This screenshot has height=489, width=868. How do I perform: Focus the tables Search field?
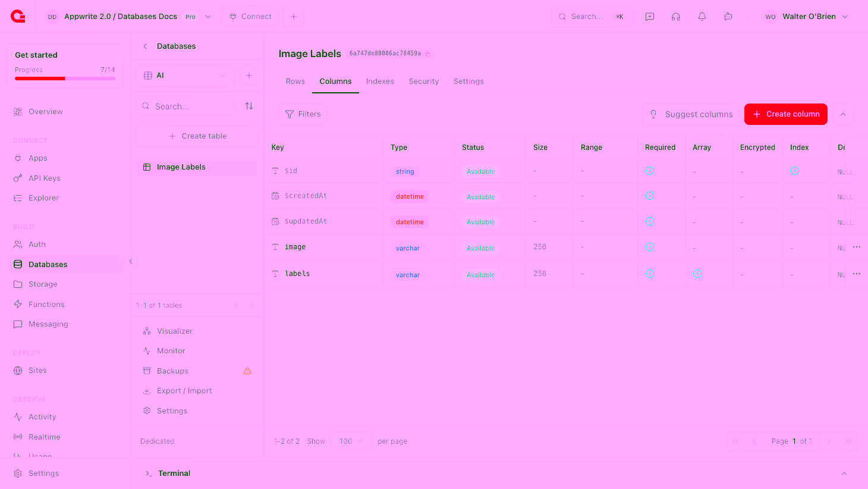click(185, 106)
